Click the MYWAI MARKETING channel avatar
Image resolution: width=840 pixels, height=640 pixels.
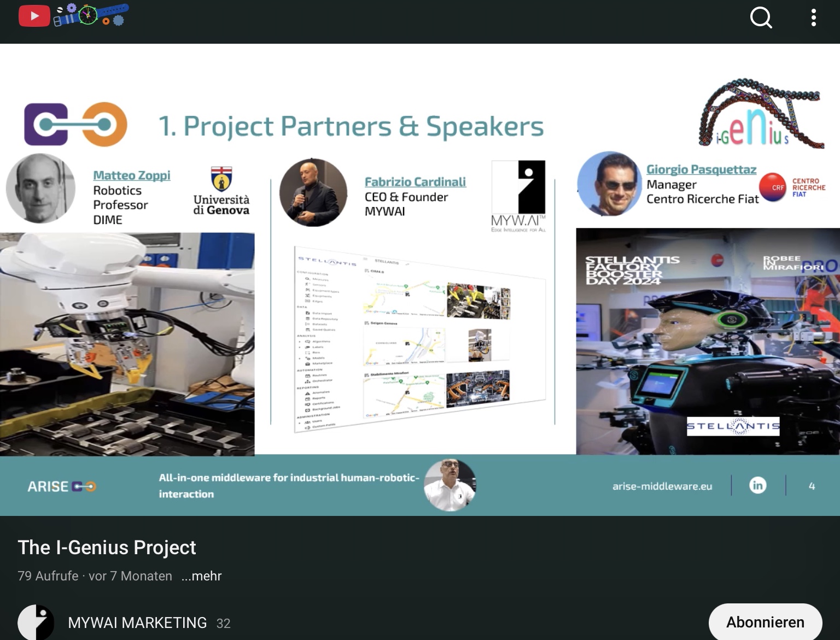coord(36,623)
